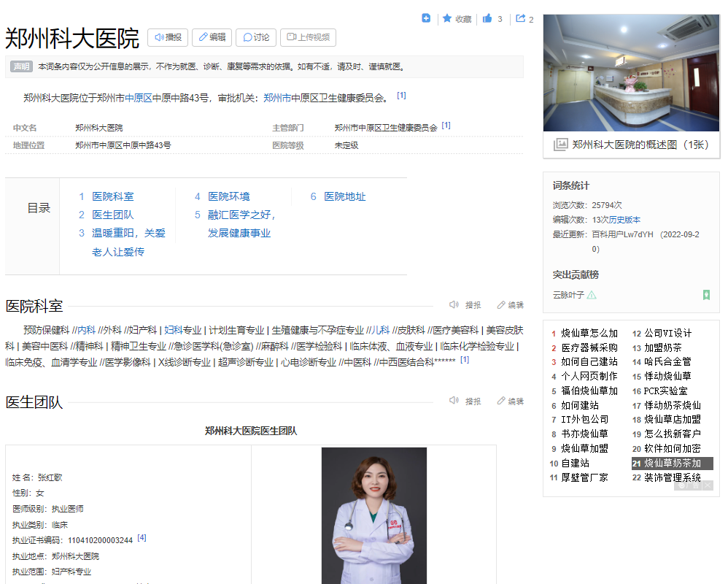Click 编辑 pencil in 医生团队 section
Viewport: 728px width, 584px height.
511,401
